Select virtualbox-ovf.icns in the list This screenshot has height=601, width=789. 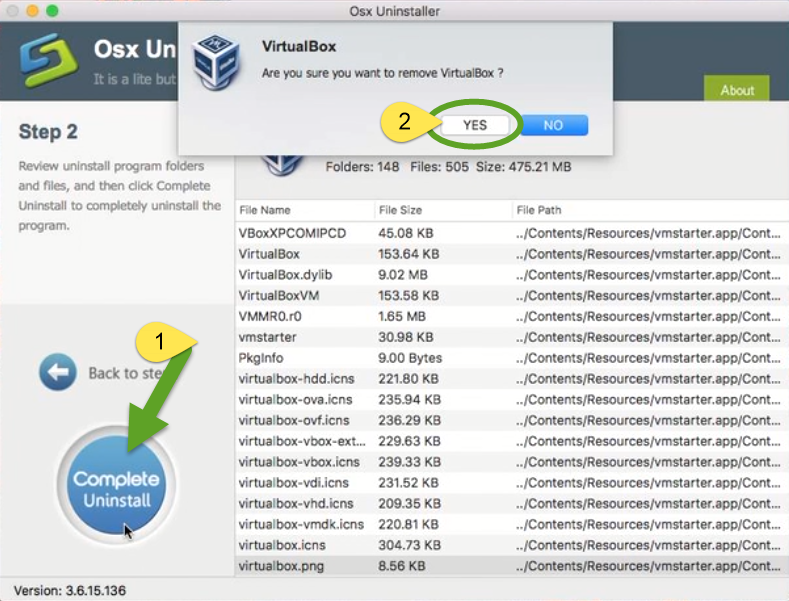tap(512, 420)
